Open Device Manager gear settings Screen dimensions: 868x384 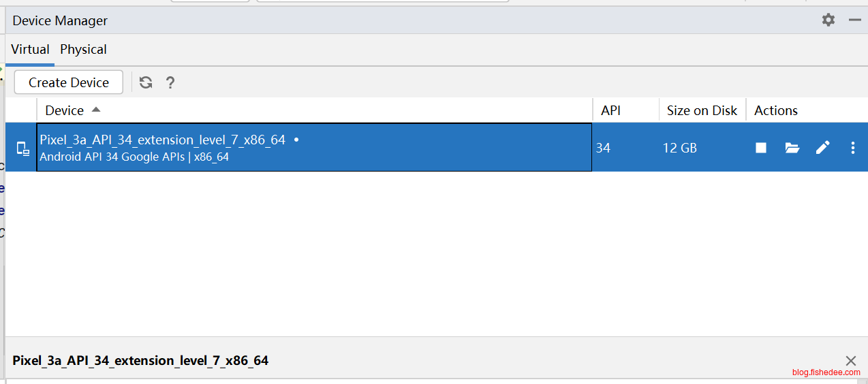(828, 20)
